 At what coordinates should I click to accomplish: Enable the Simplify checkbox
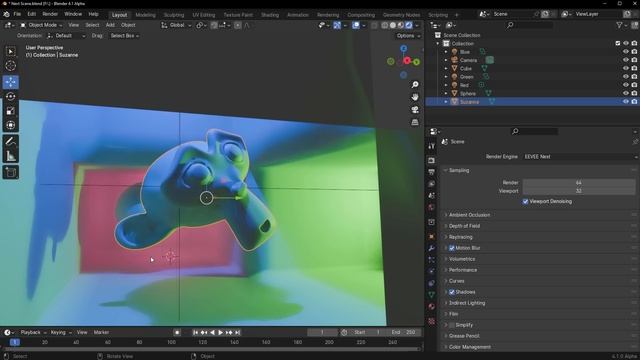coord(452,325)
